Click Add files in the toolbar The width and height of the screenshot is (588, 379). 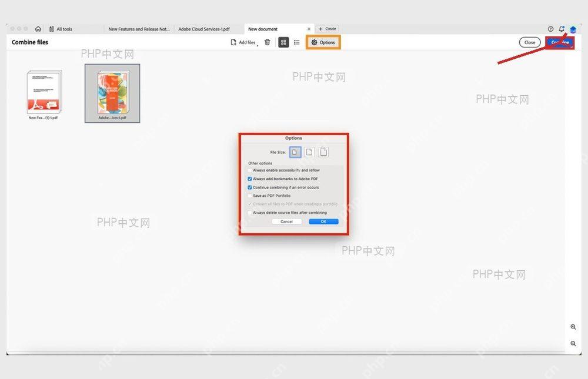pyautogui.click(x=243, y=42)
